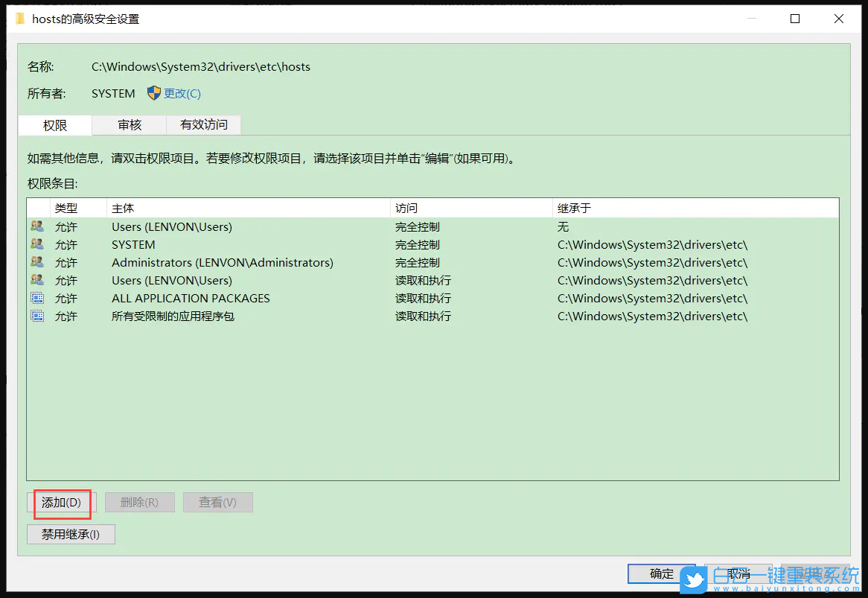Confirm settings with the 确定 button
Viewport: 868px width, 598px height.
[661, 573]
